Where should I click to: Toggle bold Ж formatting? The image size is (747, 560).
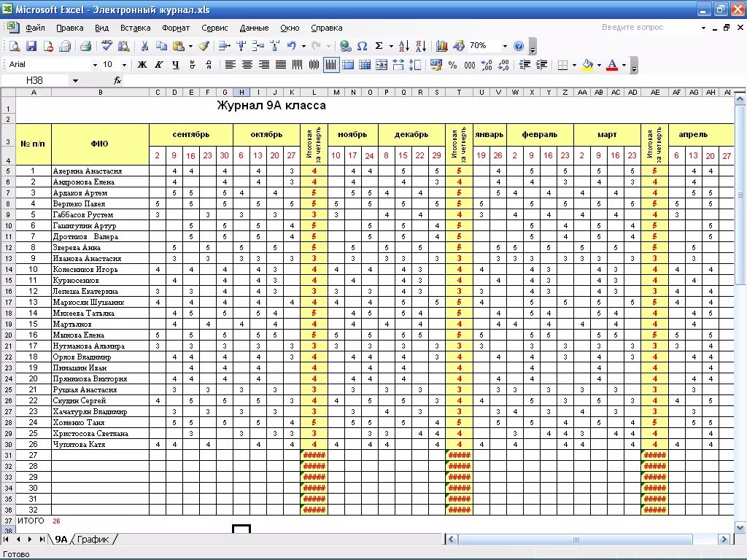click(x=142, y=65)
